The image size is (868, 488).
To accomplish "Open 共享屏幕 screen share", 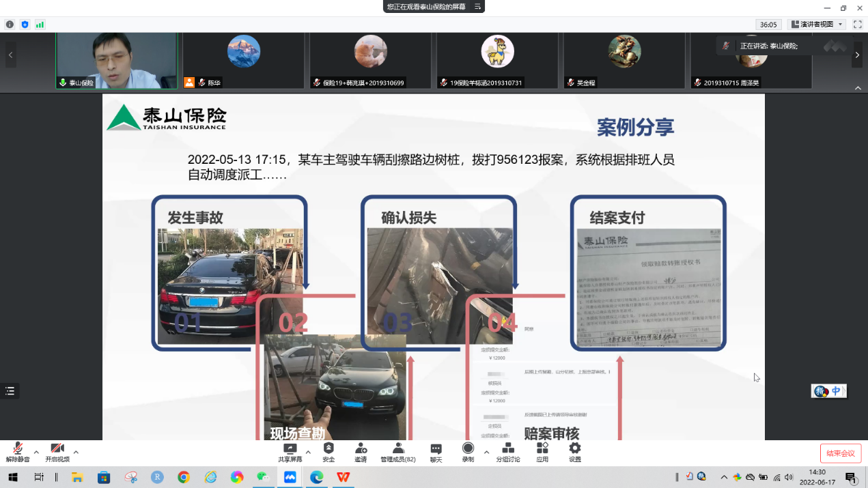I will pyautogui.click(x=290, y=452).
